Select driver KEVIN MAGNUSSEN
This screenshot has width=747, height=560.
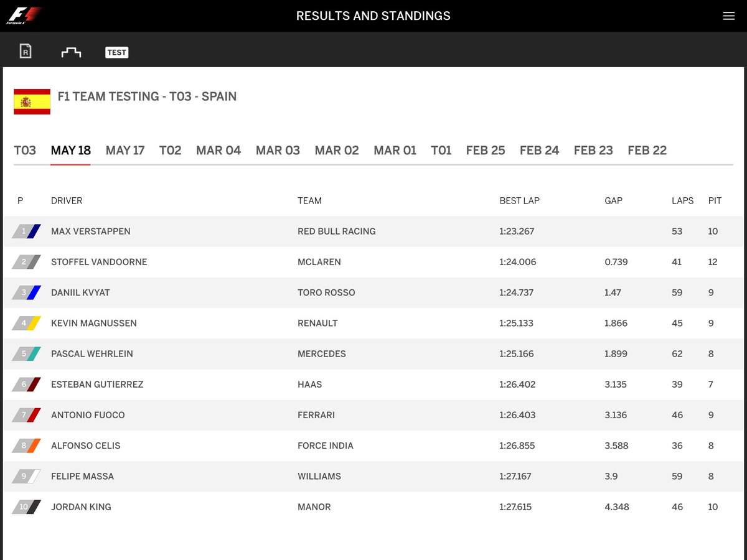coord(94,323)
